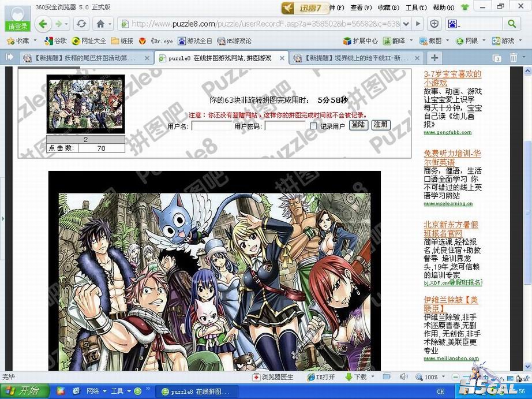Click the 游戏 games tool
532x399 pixels.
click(x=503, y=41)
